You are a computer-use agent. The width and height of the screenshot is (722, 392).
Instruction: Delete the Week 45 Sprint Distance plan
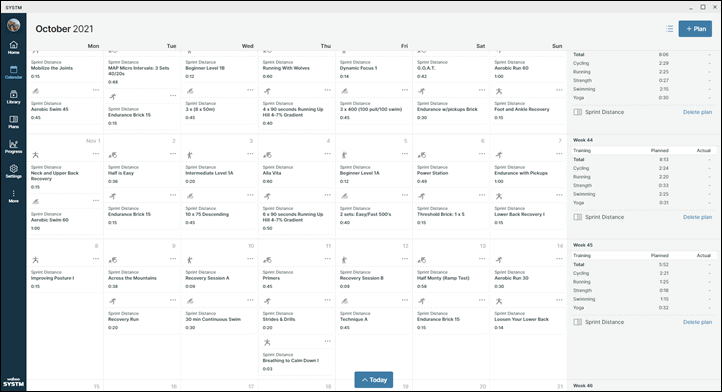coord(697,322)
